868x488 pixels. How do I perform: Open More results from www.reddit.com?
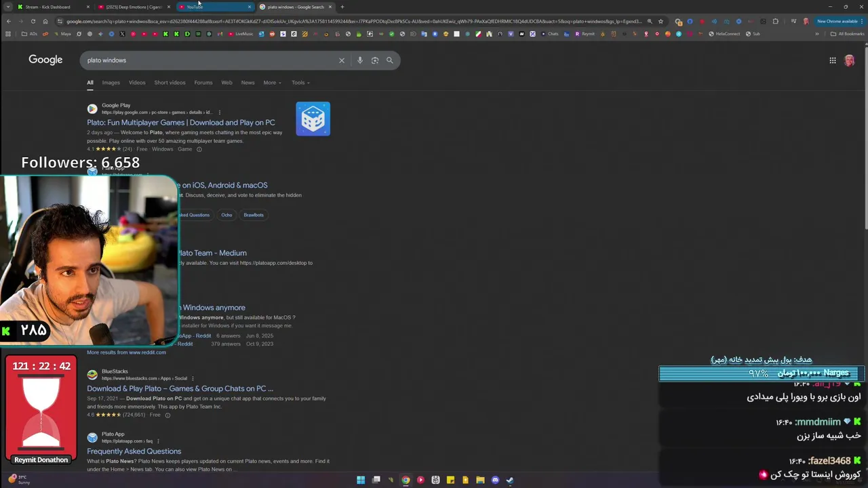click(126, 352)
